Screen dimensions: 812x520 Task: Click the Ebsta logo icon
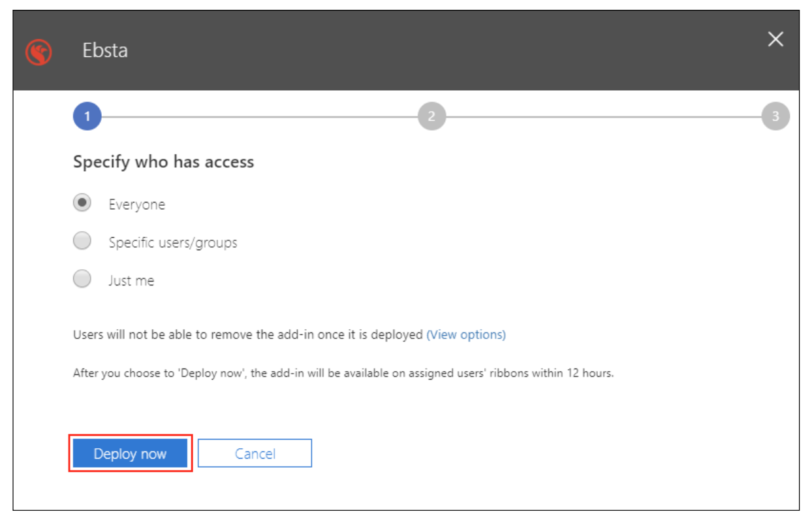(39, 52)
